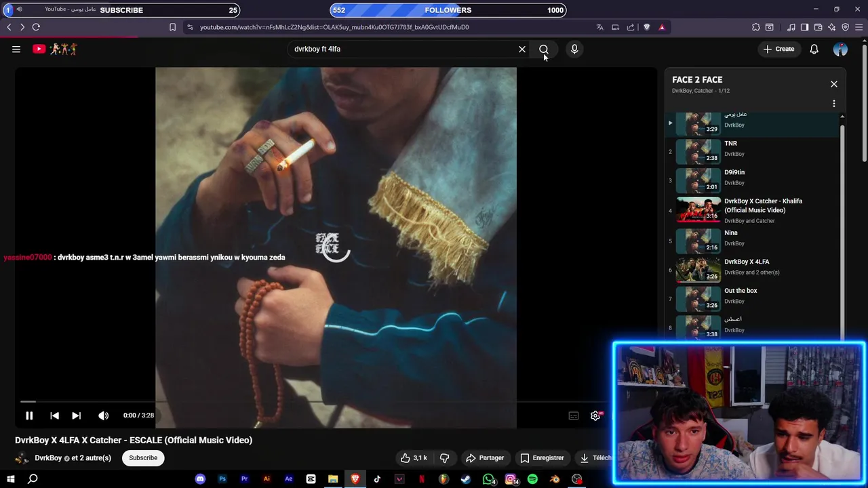Mute the video volume
Viewport: 868px width, 488px height.
pos(103,415)
